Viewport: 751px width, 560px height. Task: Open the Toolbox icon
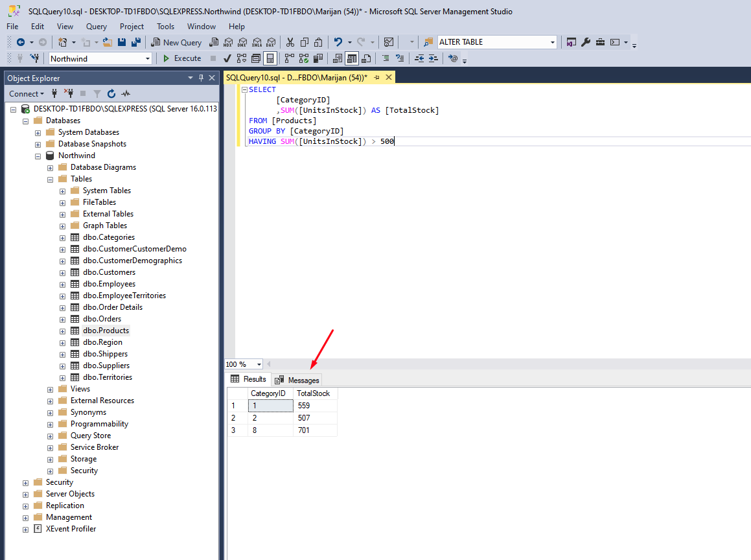[600, 42]
